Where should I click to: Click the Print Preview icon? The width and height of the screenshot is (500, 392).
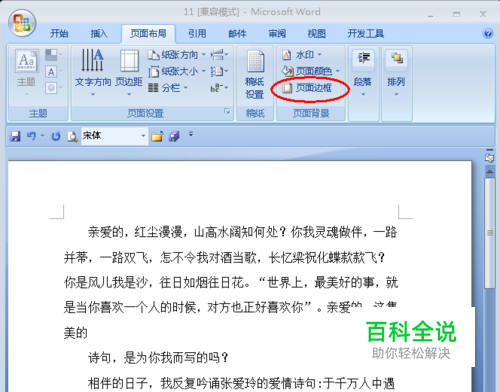(x=72, y=136)
